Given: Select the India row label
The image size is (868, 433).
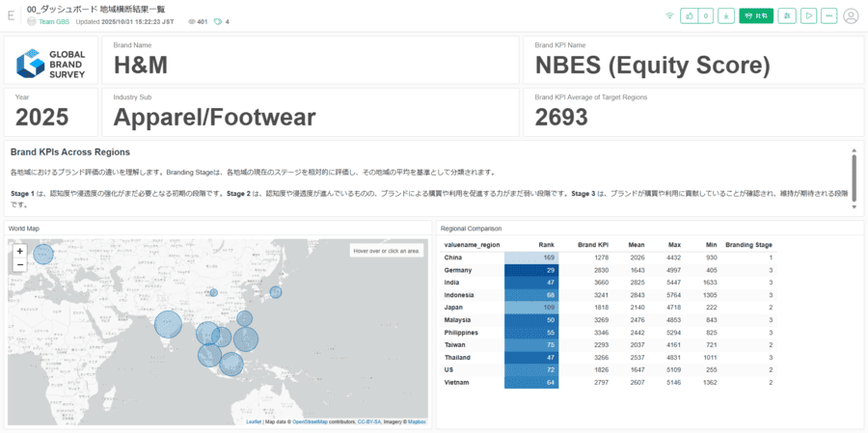Looking at the screenshot, I should (451, 283).
